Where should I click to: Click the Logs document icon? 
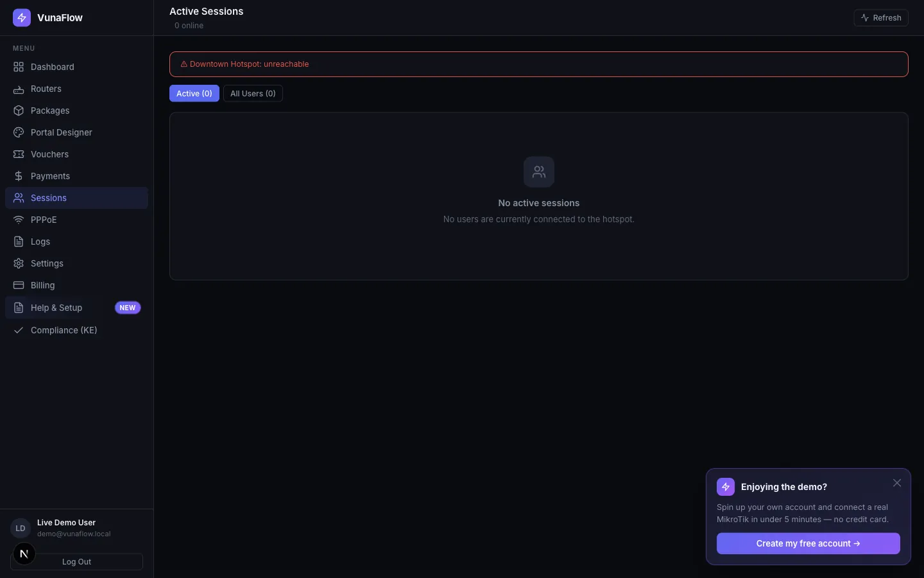click(x=19, y=241)
